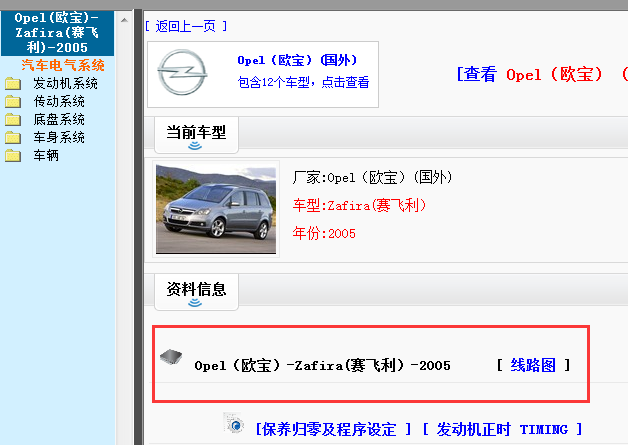
Task: Click the disc icon before 保养归零及程序设定
Action: [x=233, y=423]
